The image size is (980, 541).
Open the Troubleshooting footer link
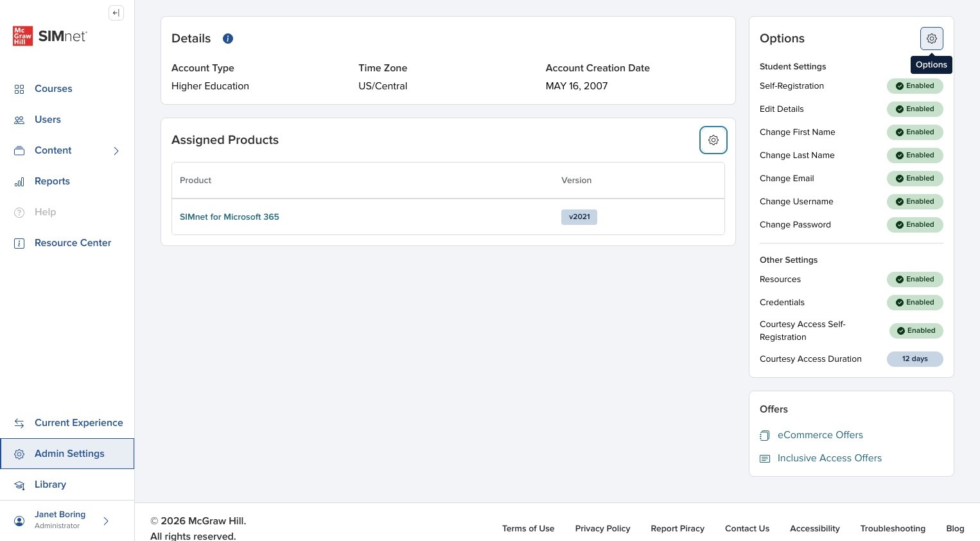893,528
